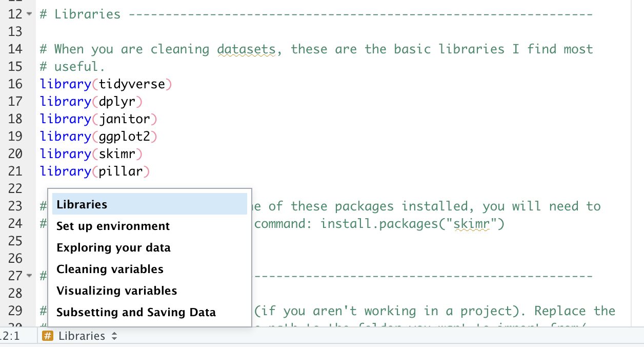Screen dimensions: 644x347
Task: Collapse the Libraries section fold arrow on line 12
Action: coord(28,14)
